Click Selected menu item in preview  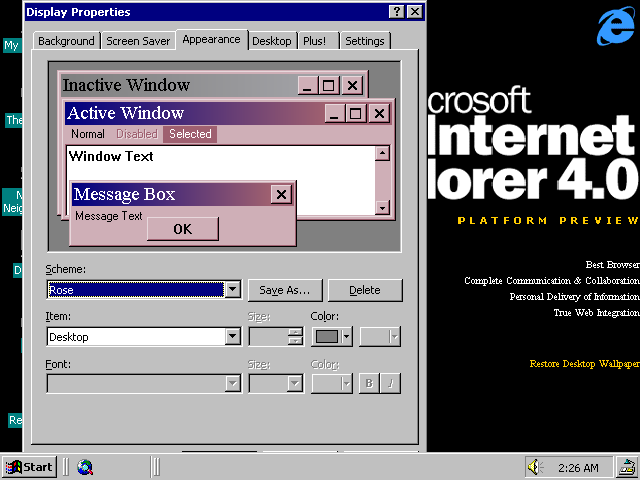point(190,134)
